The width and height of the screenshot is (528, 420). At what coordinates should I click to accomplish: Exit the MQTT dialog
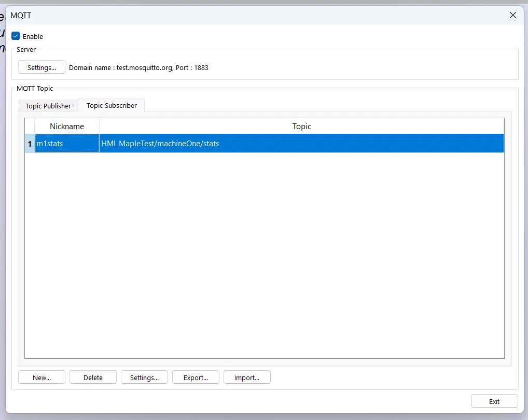click(494, 401)
